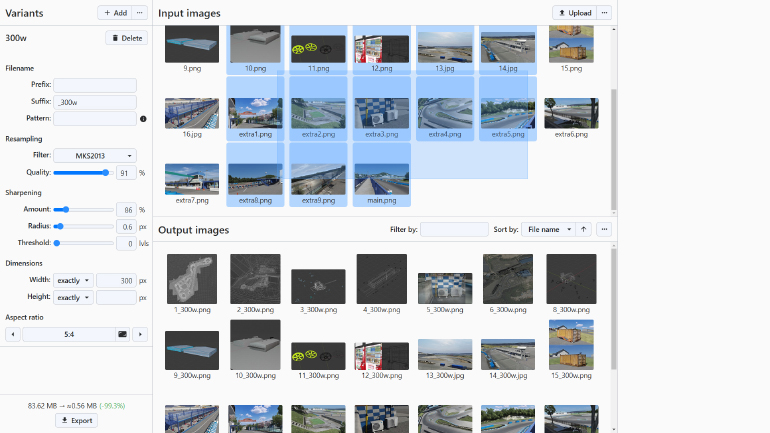Click the Quality value field showing 91
770x433 pixels.
tap(126, 173)
